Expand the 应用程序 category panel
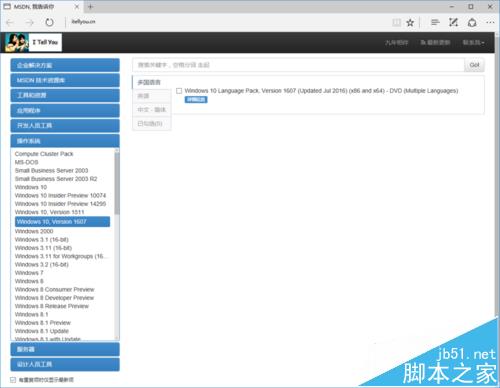This screenshot has height=388, width=500. (65, 110)
